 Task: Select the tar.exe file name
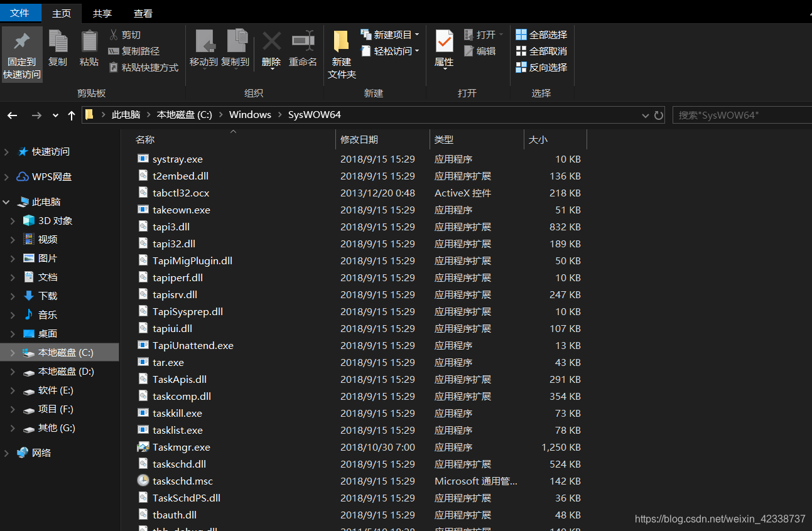[x=168, y=363]
